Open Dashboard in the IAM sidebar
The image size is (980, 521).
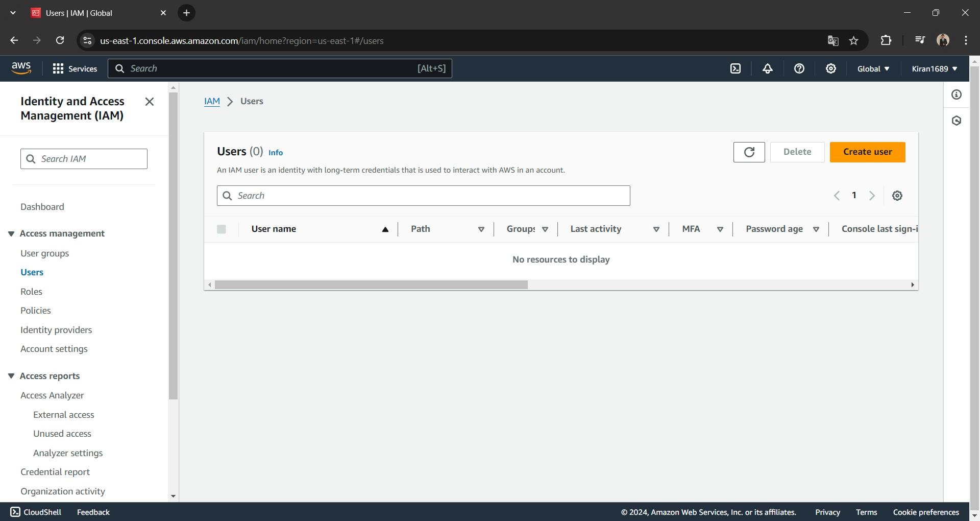tap(42, 207)
